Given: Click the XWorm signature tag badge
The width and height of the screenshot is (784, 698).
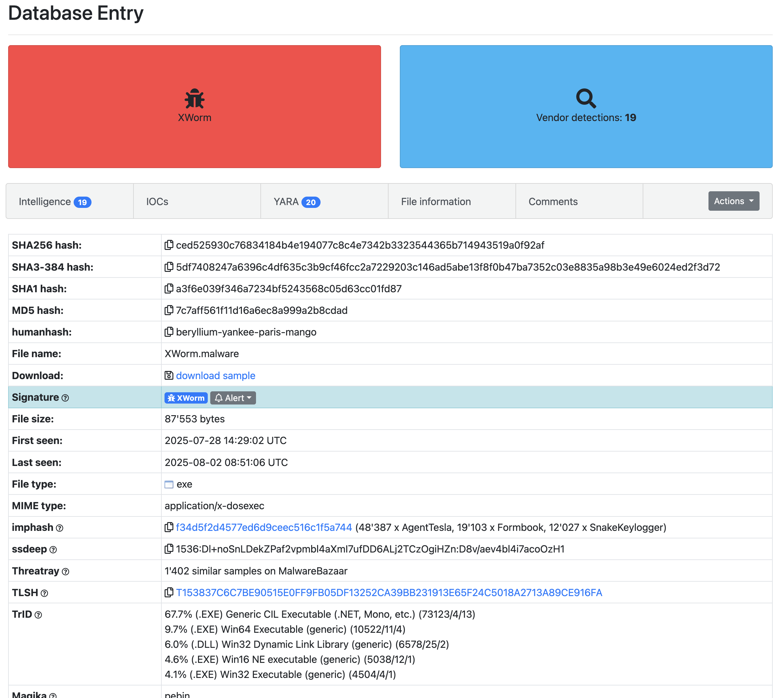Looking at the screenshot, I should pos(186,398).
